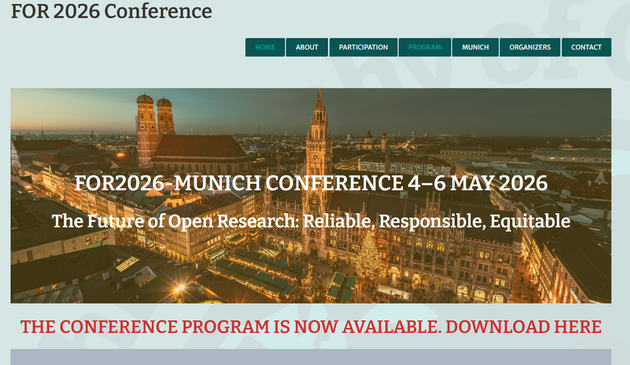Image resolution: width=630 pixels, height=365 pixels.
Task: Visit the MUNICH page
Action: [475, 47]
